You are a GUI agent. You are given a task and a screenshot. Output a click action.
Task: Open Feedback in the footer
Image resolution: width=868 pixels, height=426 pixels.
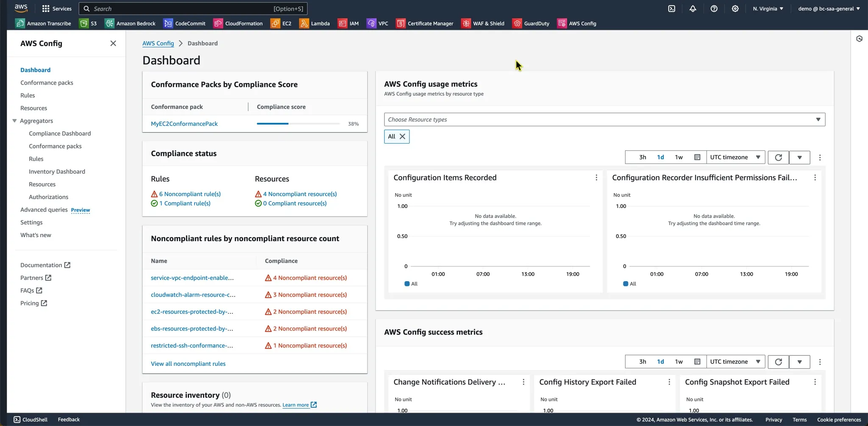coord(69,420)
